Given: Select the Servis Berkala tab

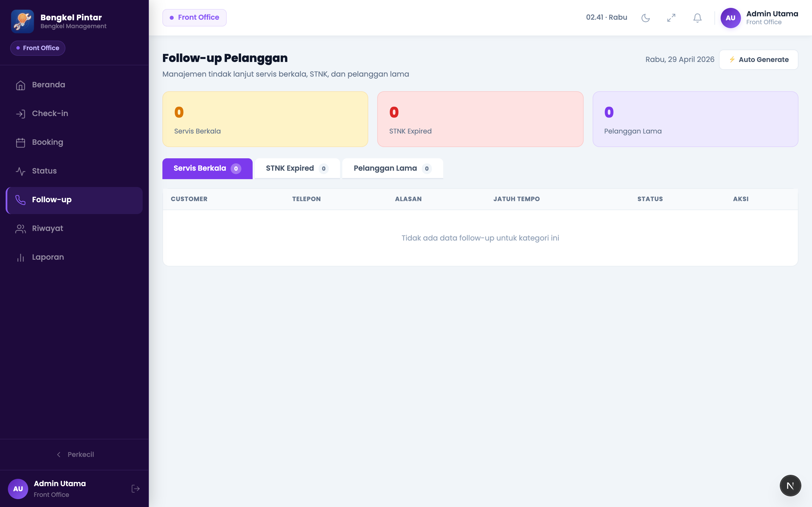Looking at the screenshot, I should 207,168.
